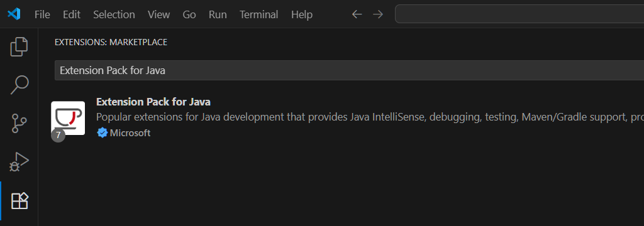Click the VS Code logo icon
Viewport: 644px width, 226px height.
pyautogui.click(x=14, y=14)
